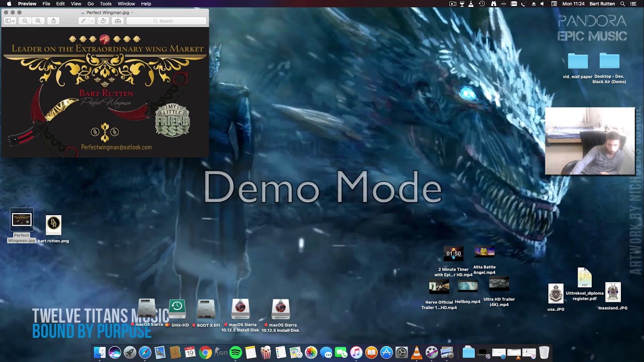Click the zoom in button in Preview toolbar
This screenshot has height=362, width=644.
[x=38, y=21]
